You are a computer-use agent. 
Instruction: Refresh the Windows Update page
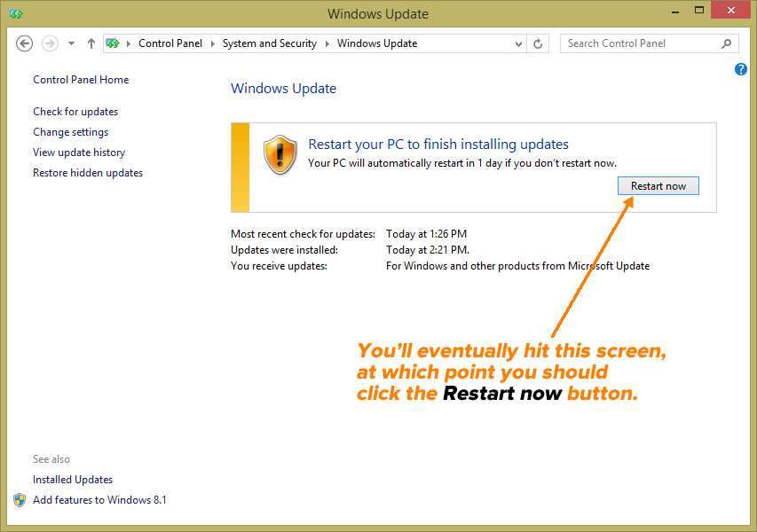(538, 44)
